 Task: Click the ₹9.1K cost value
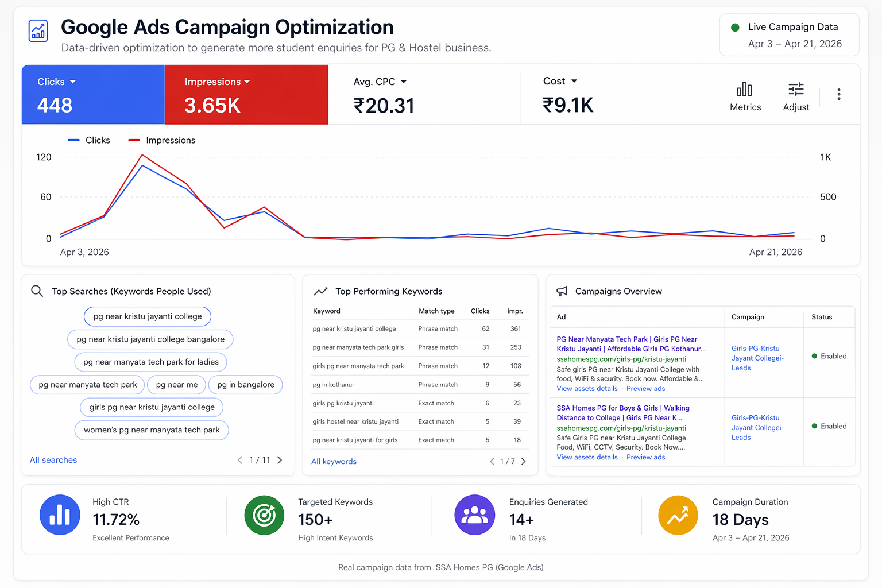568,105
